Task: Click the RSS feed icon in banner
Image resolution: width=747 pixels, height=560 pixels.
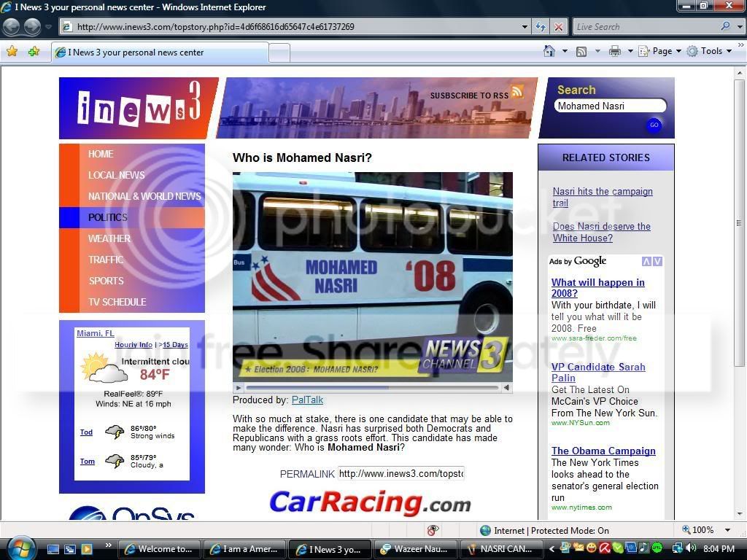Action: (x=517, y=91)
